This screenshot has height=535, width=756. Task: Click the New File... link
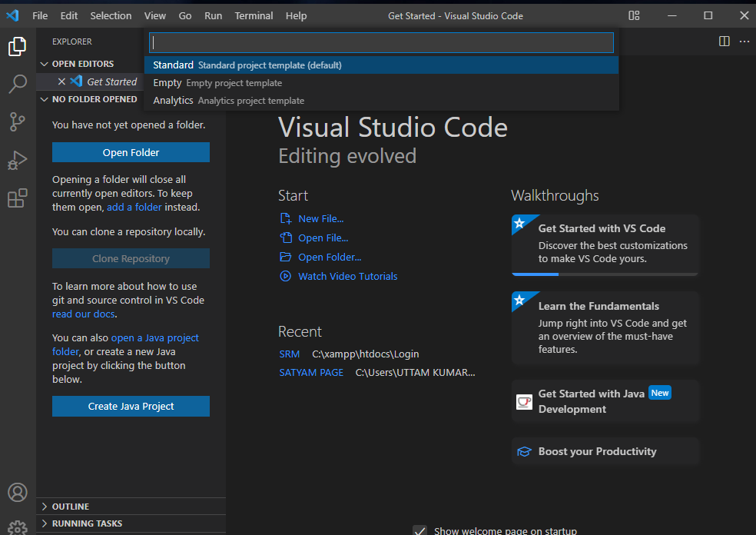click(320, 218)
